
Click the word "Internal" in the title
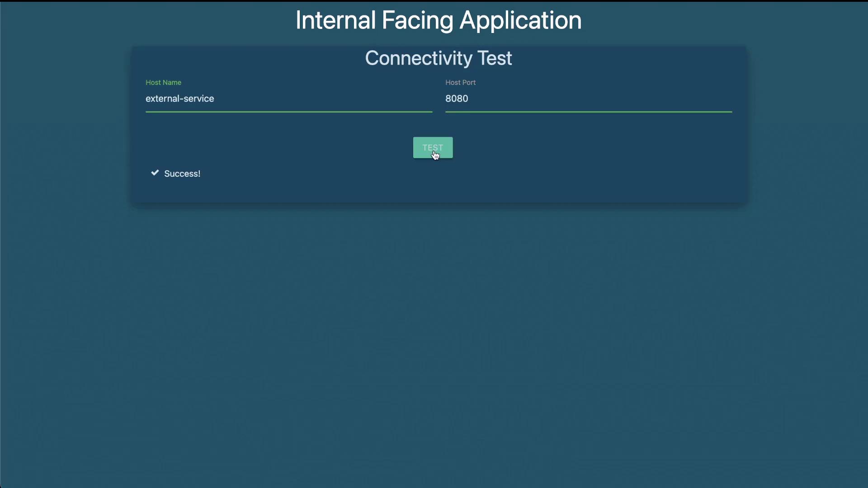335,20
